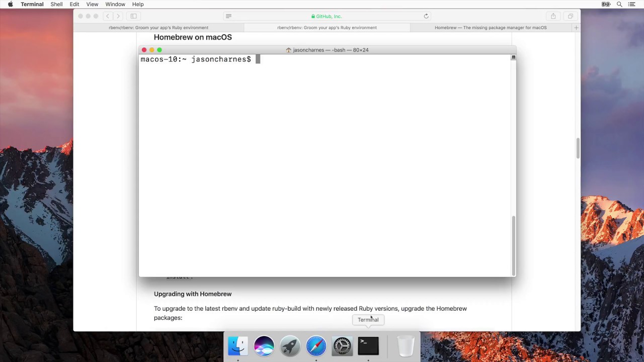Click the Terminal window scrollbar

pos(513,246)
